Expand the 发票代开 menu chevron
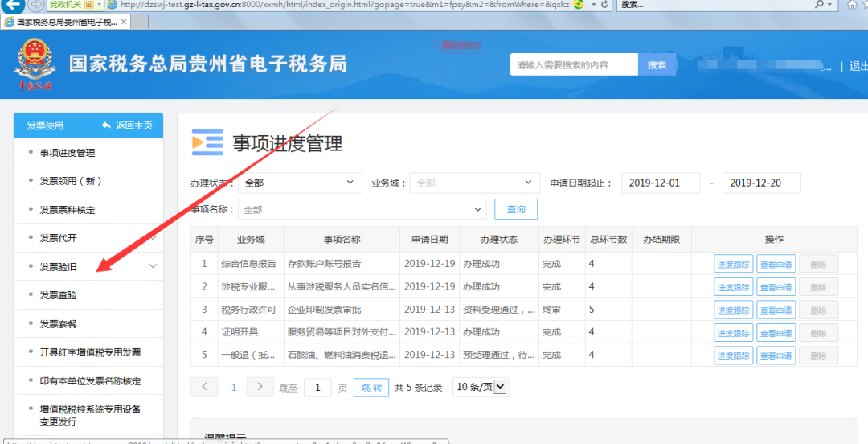The image size is (868, 444). 154,237
